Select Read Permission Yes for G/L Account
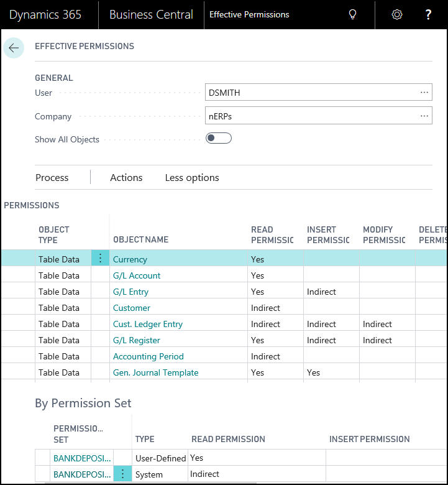 pyautogui.click(x=275, y=275)
